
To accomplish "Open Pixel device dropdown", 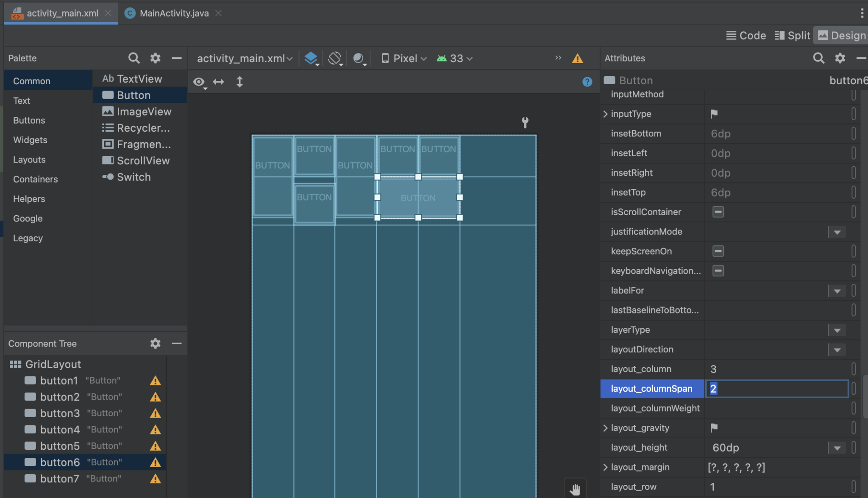I will [x=404, y=58].
